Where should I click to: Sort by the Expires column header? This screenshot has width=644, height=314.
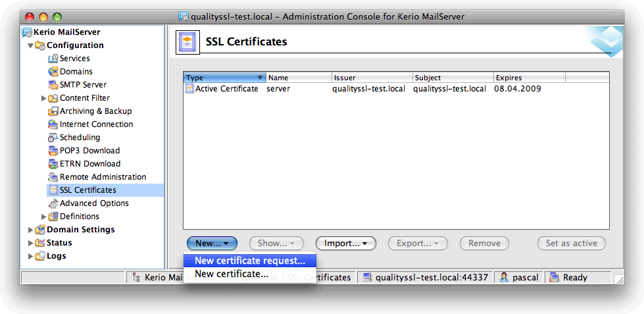point(530,78)
